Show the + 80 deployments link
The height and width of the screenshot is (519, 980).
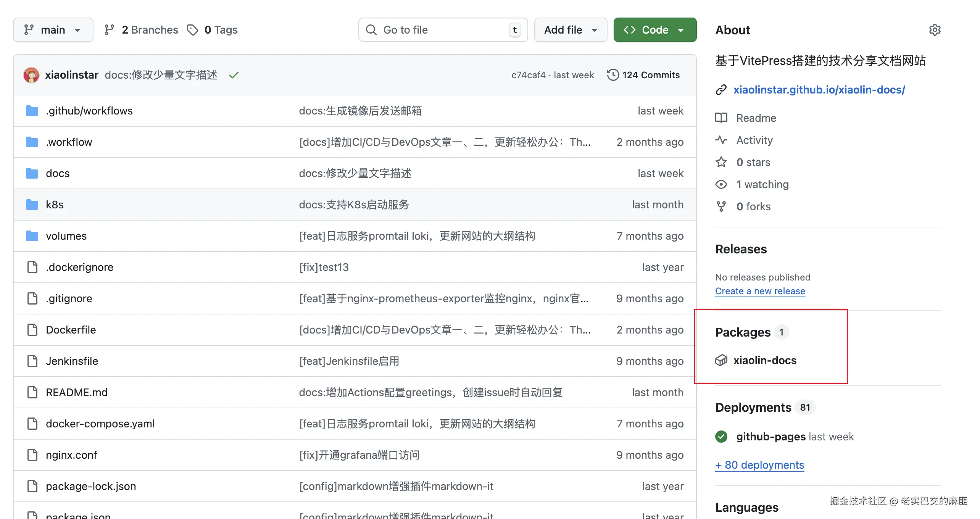tap(759, 465)
